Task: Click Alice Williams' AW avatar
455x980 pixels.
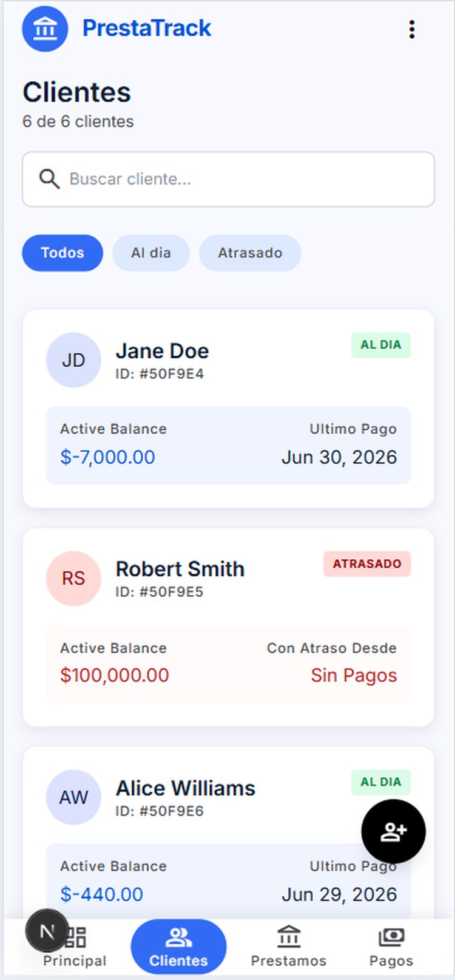Action: tap(73, 797)
